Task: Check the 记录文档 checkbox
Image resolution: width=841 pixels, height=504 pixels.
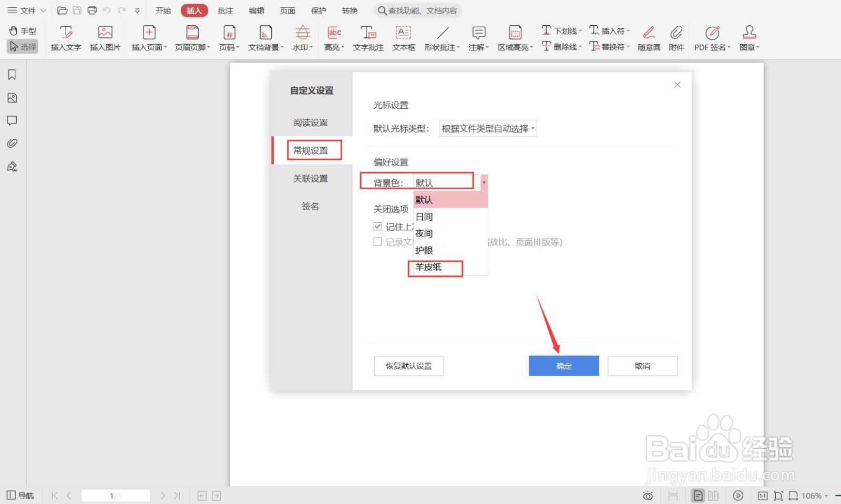Action: tap(377, 241)
